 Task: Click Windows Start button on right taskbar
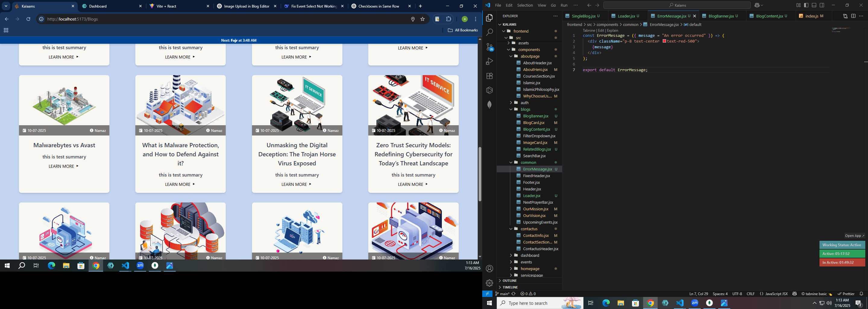[x=489, y=303]
